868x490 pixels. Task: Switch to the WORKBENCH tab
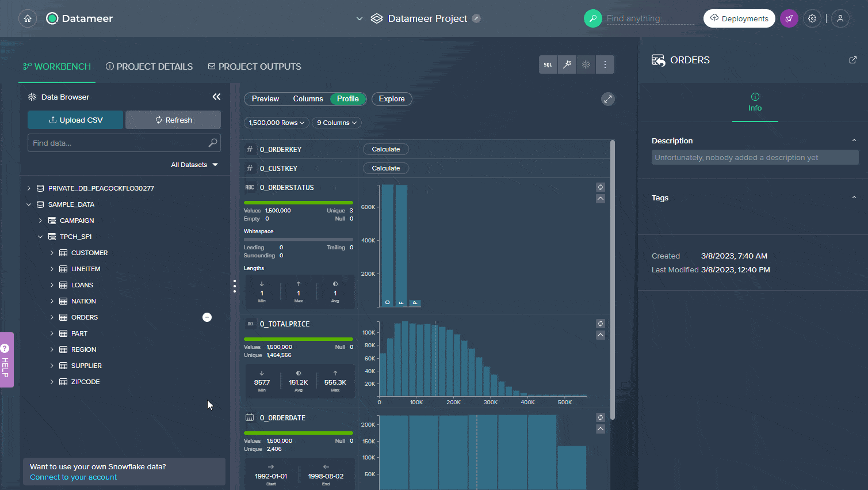pyautogui.click(x=57, y=67)
